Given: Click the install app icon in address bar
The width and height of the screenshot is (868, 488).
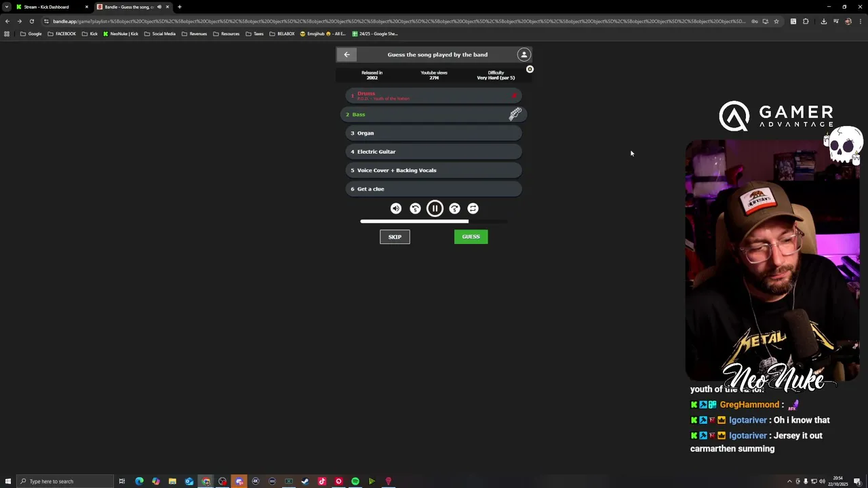Looking at the screenshot, I should (766, 21).
